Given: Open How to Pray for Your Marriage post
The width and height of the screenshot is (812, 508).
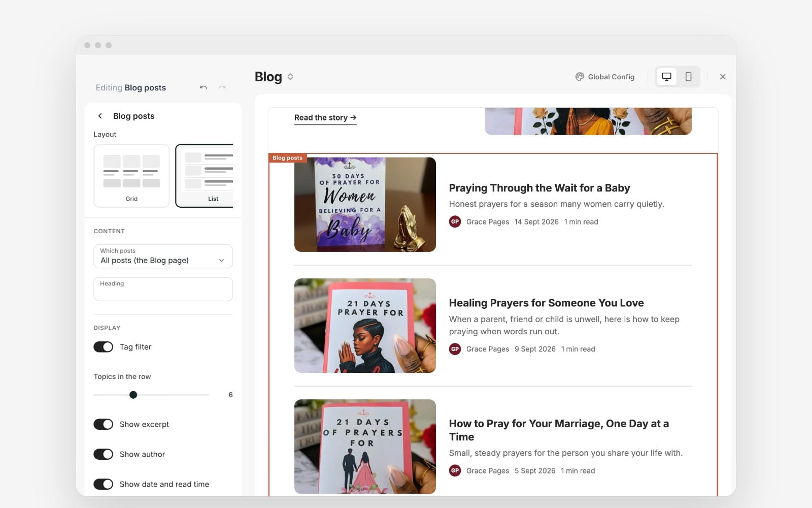Looking at the screenshot, I should pyautogui.click(x=559, y=430).
